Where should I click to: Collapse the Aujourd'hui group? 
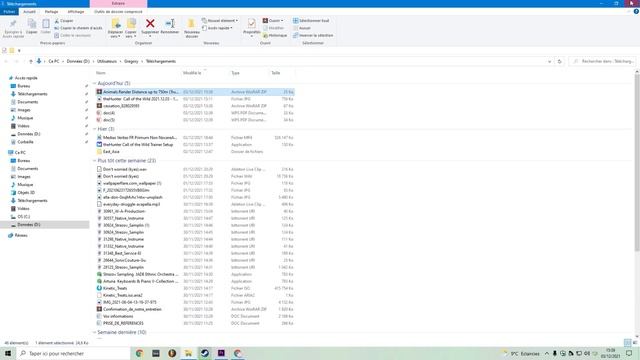point(95,83)
